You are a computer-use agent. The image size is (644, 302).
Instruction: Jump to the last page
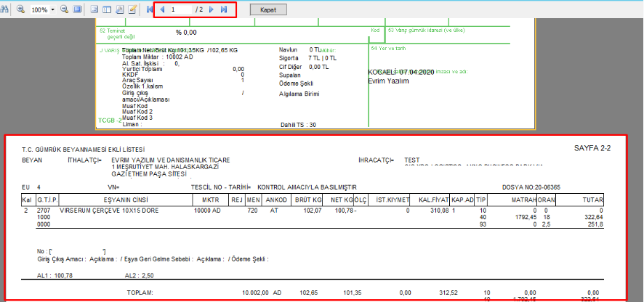(224, 10)
